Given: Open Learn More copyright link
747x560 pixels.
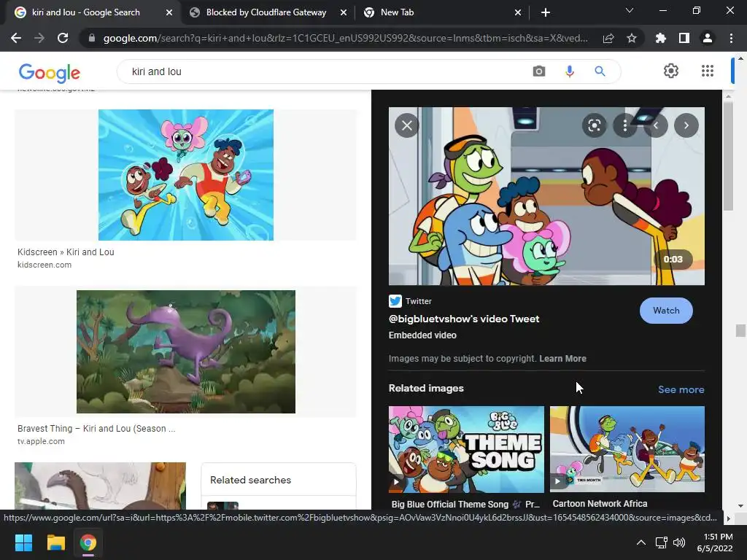Looking at the screenshot, I should (562, 359).
